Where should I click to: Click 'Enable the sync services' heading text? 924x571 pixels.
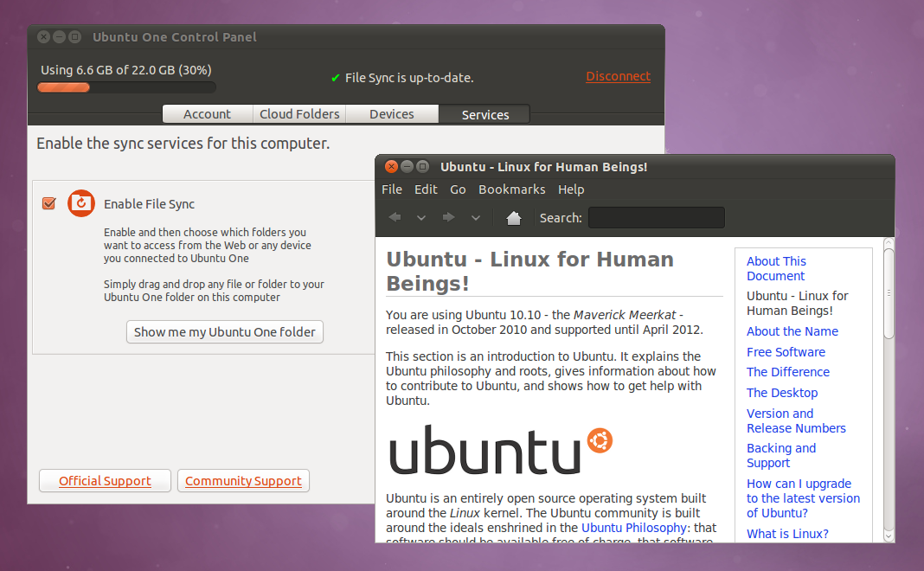pyautogui.click(x=183, y=144)
